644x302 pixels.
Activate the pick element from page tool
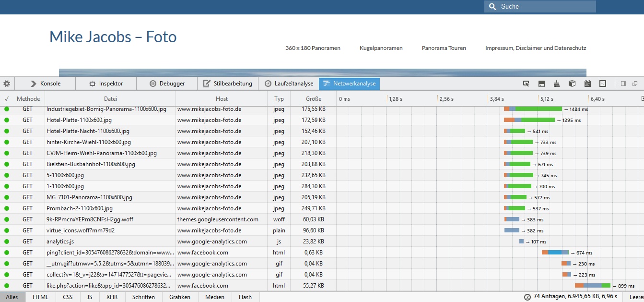pos(526,84)
